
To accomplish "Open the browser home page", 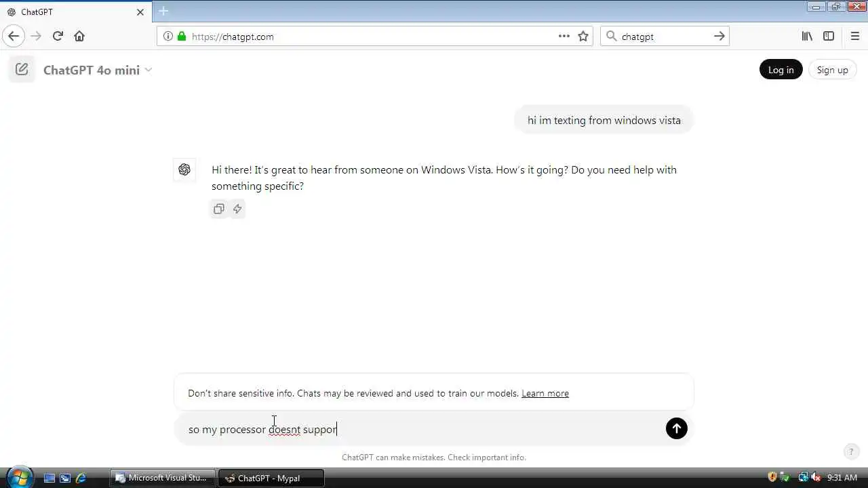I will (x=79, y=36).
